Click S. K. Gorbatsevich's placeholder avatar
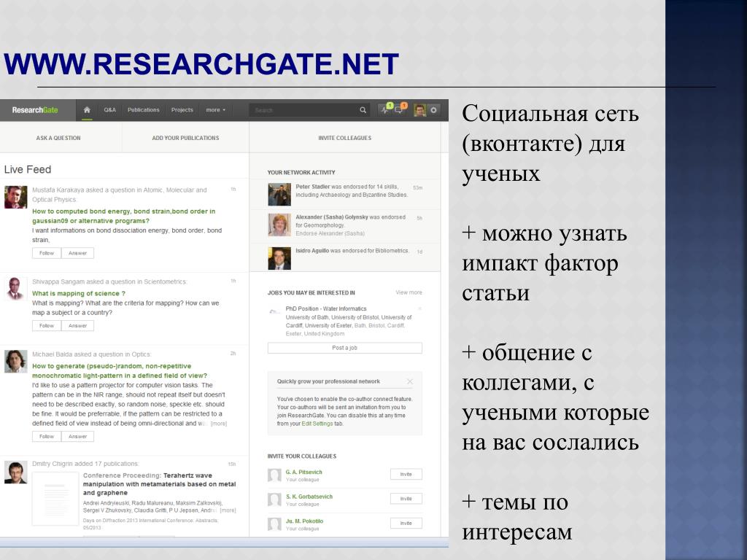This screenshot has width=747, height=560. tap(274, 499)
